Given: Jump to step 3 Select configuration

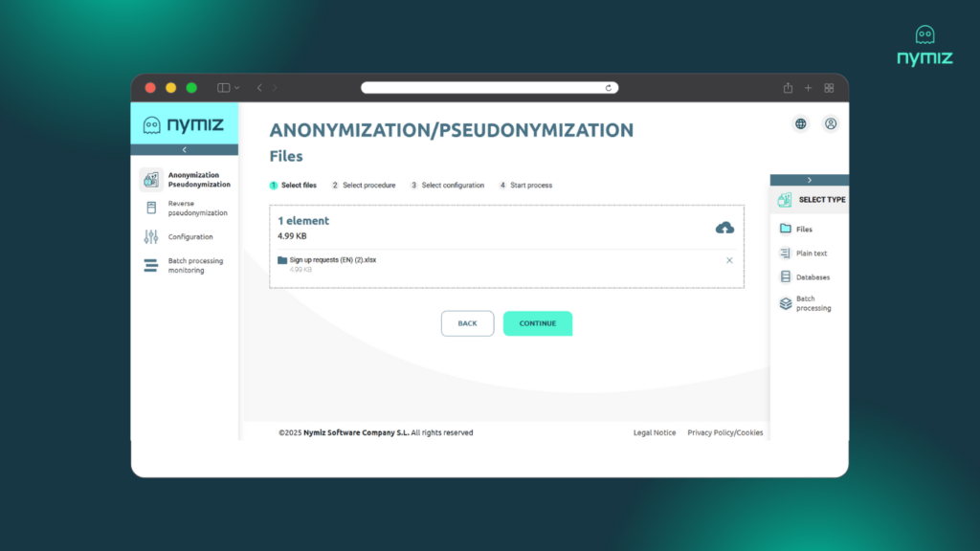Looking at the screenshot, I should (x=452, y=186).
